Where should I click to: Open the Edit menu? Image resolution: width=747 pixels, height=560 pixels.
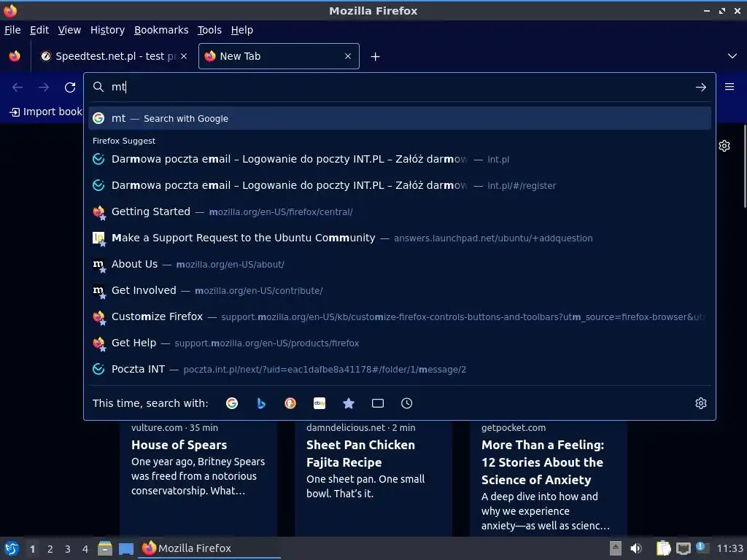pos(39,30)
